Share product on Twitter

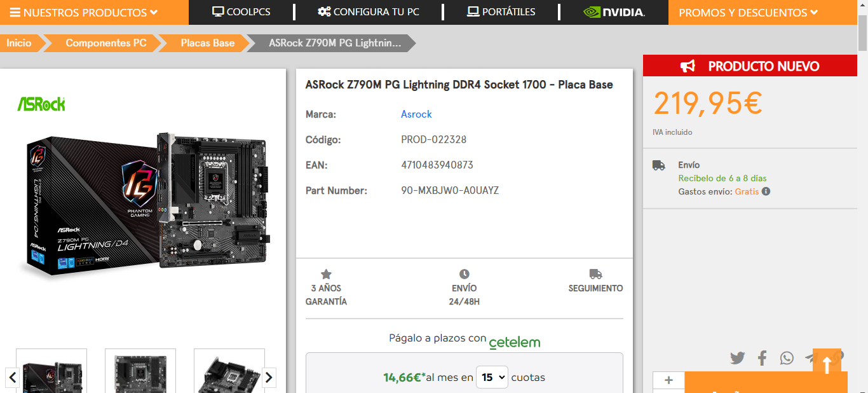click(737, 358)
